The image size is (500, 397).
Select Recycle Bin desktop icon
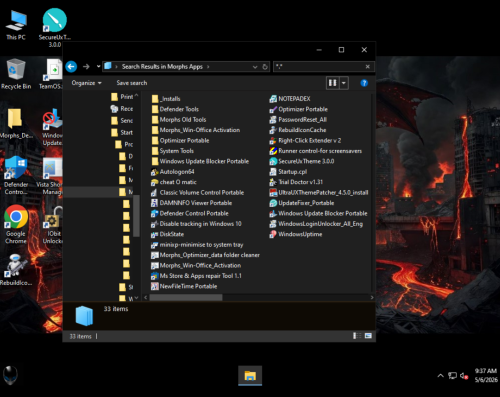pyautogui.click(x=16, y=74)
